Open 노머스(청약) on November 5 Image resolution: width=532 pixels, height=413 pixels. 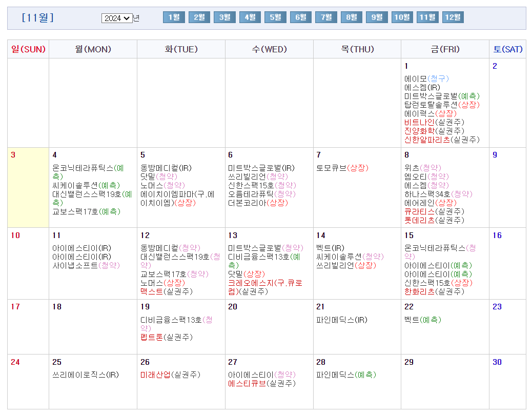162,185
